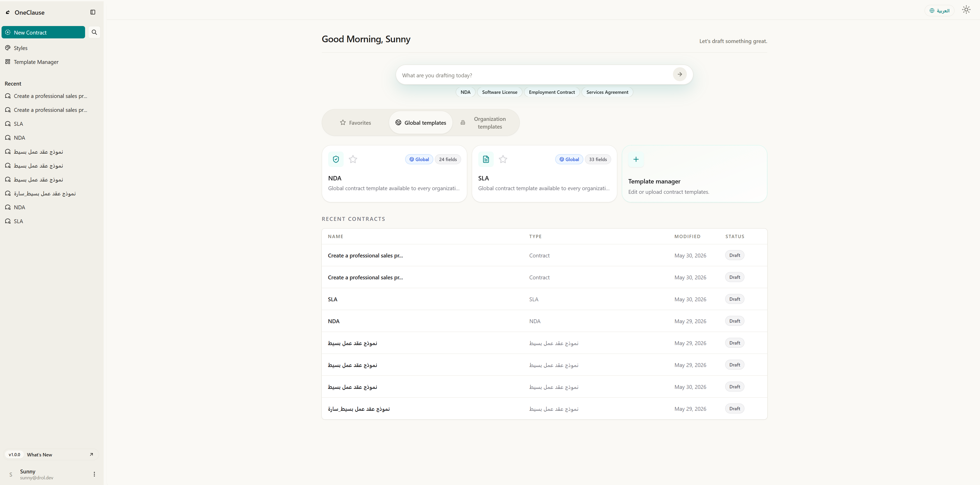
Task: Click the SLA template document icon
Action: pos(486,159)
